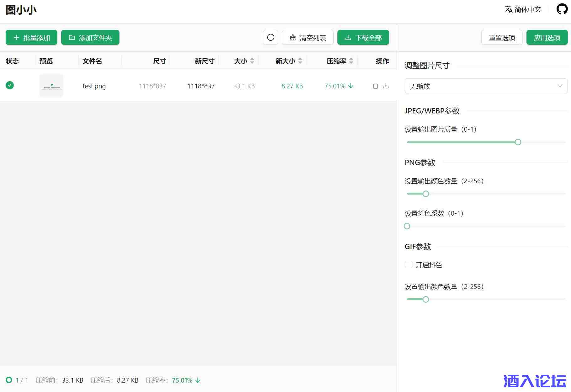
Task: Click the PNG dithering coefficient slider handle
Action: click(407, 226)
